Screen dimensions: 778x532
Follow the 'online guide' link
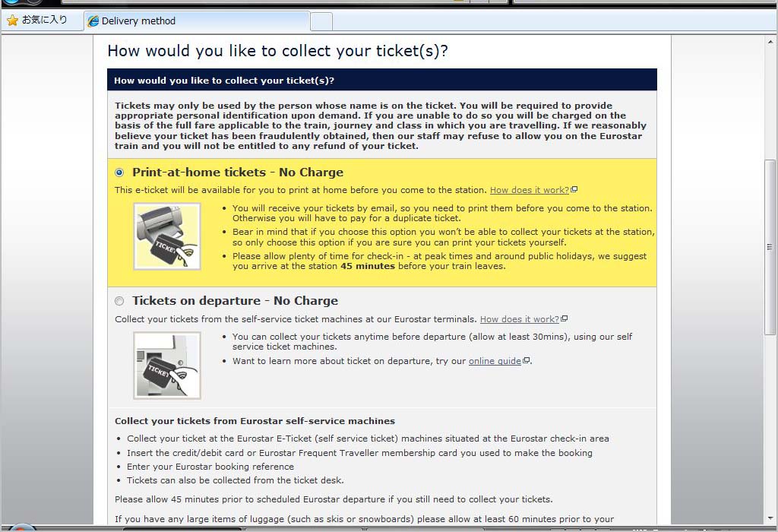tap(495, 361)
